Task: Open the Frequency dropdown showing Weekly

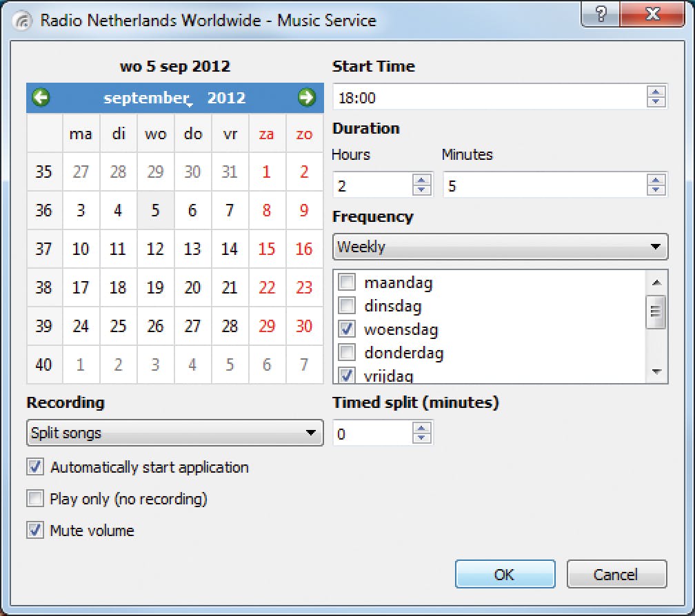Action: coord(500,247)
